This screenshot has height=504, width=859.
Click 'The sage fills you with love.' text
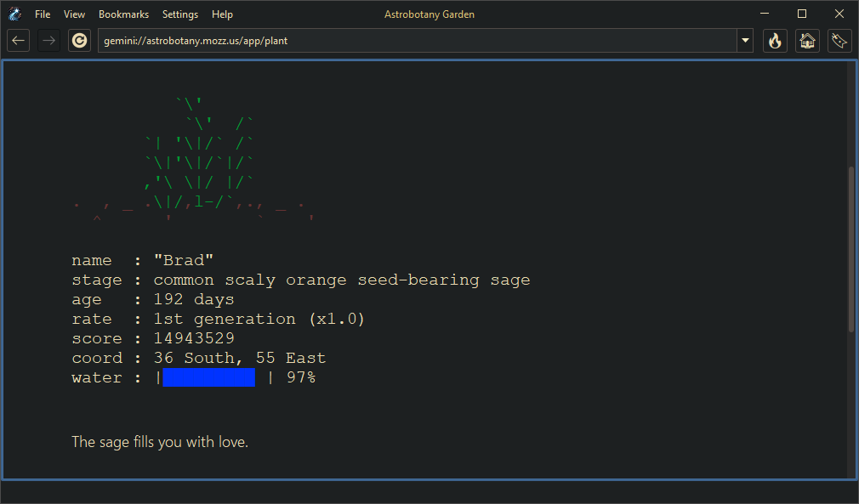[160, 442]
